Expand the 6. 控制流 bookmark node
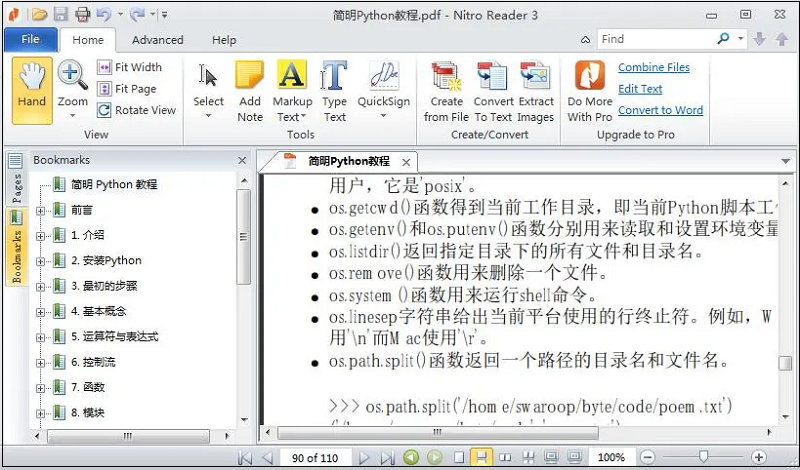Viewport: 800px width, 470px height. 40,363
